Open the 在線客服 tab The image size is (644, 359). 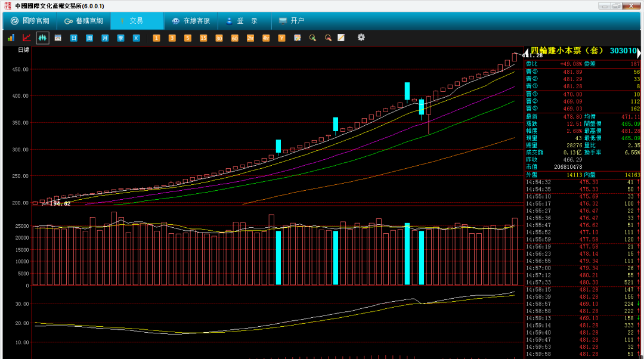(x=191, y=20)
